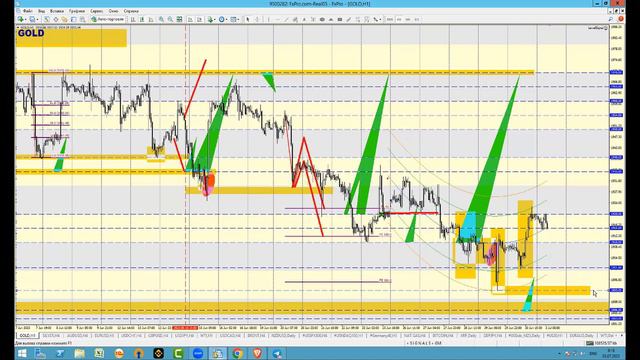
Task: Switch to the USDCAD,H4 chart tab
Action: 231,336
